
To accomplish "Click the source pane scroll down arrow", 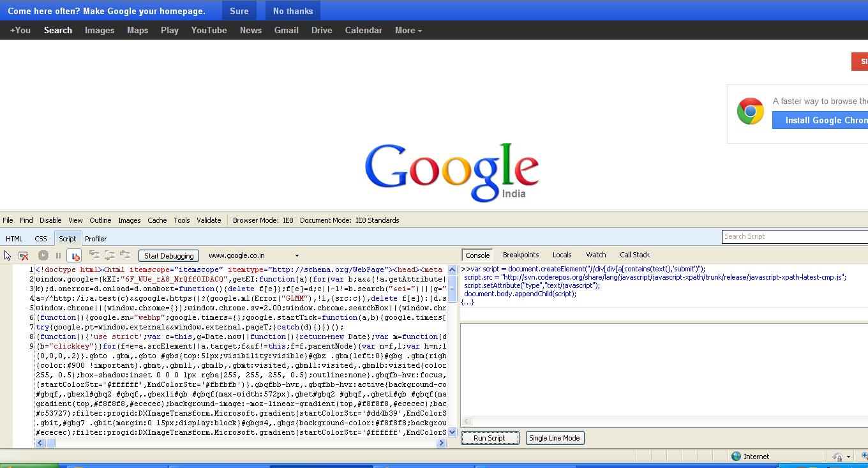I will pos(453,432).
